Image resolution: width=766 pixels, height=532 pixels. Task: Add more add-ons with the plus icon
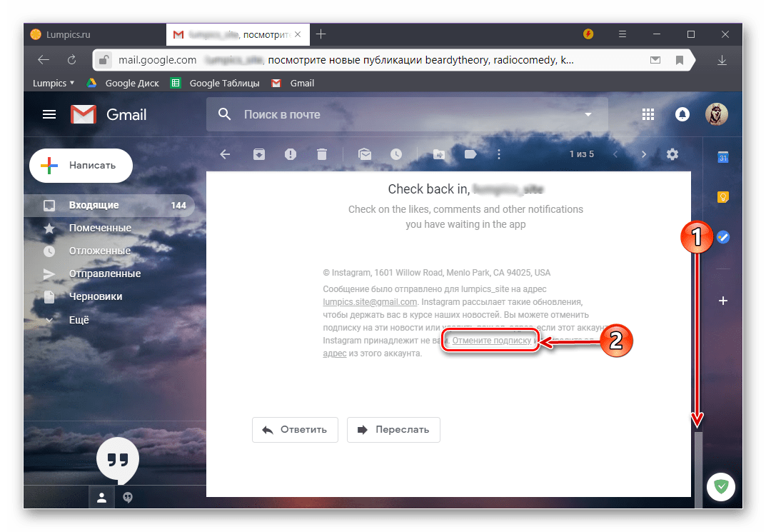coord(723,301)
